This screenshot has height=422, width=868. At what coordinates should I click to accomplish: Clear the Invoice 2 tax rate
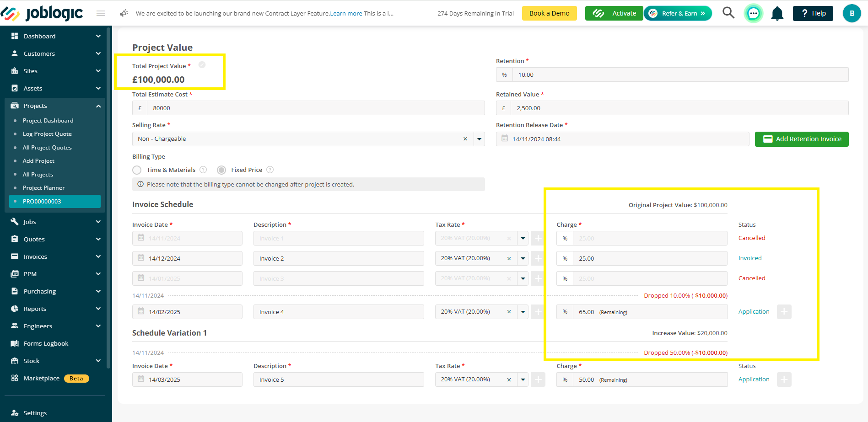509,258
